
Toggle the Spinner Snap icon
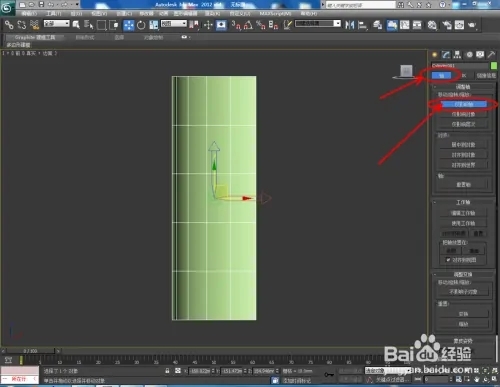[273, 25]
